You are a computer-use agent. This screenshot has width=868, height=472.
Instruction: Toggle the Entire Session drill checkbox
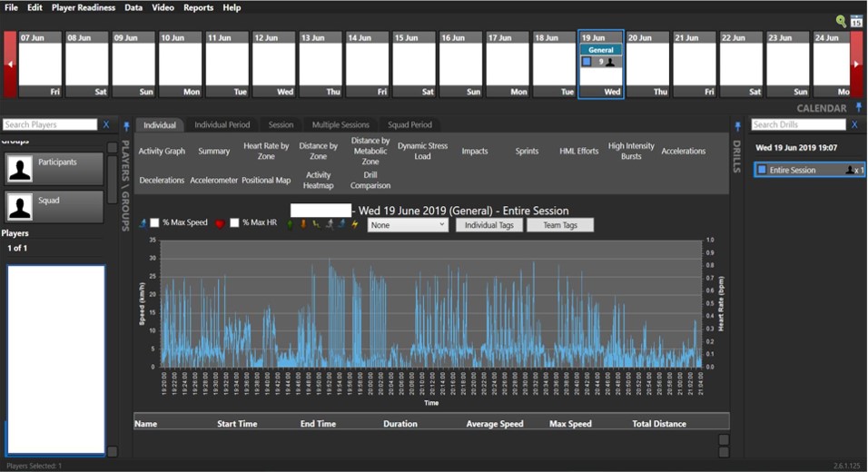point(762,170)
